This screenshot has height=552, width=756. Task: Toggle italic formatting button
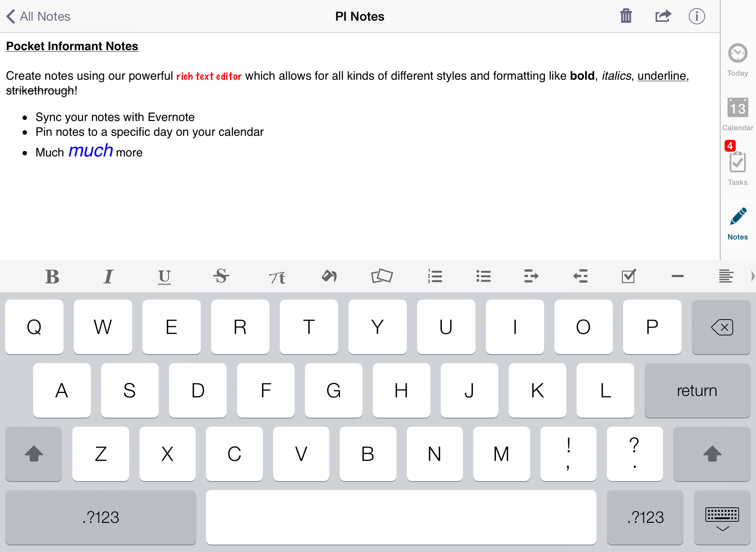pos(108,276)
